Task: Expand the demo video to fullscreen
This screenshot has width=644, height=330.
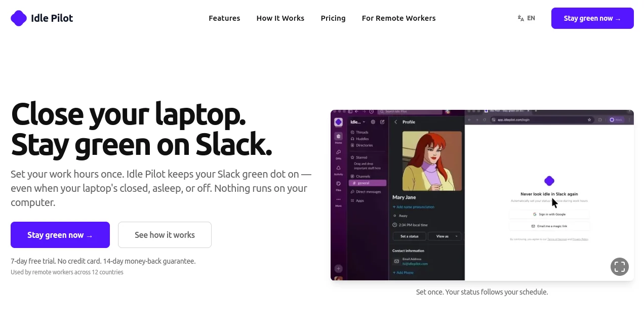Action: point(620,267)
